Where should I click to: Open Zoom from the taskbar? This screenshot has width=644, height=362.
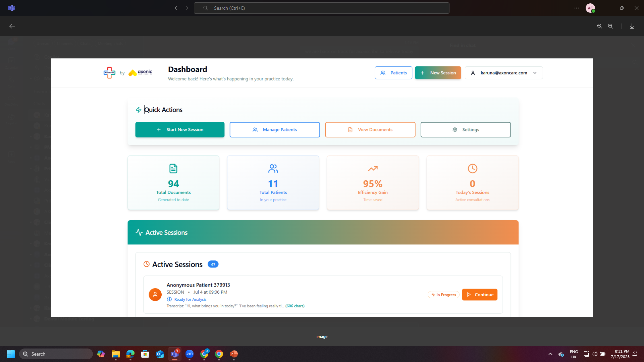190,354
